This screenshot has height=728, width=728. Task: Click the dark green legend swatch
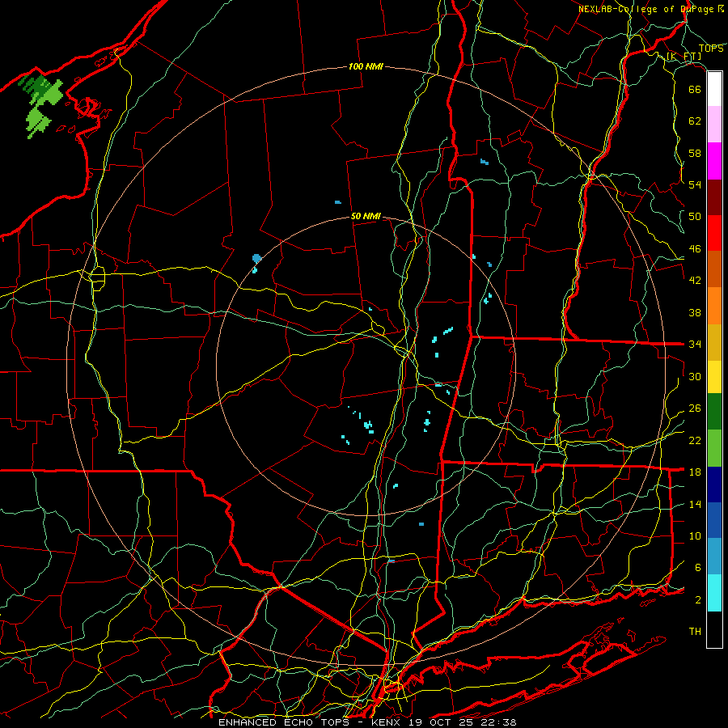pos(714,412)
